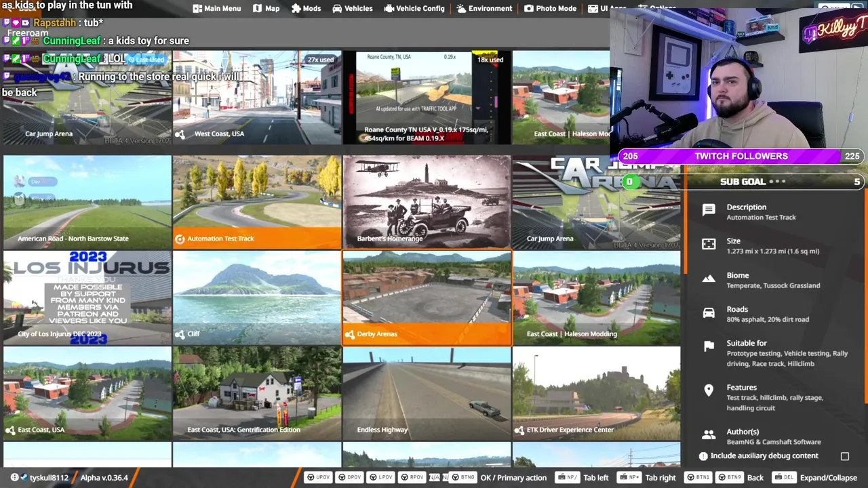Click the 27x used badge

(x=320, y=60)
